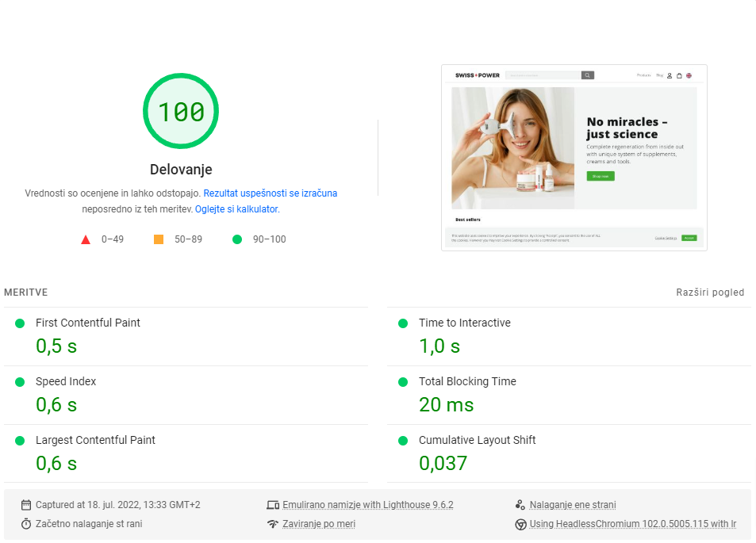The width and height of the screenshot is (756, 543).
Task: Select the 'First Contentful Paint' metric label
Action: pyautogui.click(x=88, y=323)
